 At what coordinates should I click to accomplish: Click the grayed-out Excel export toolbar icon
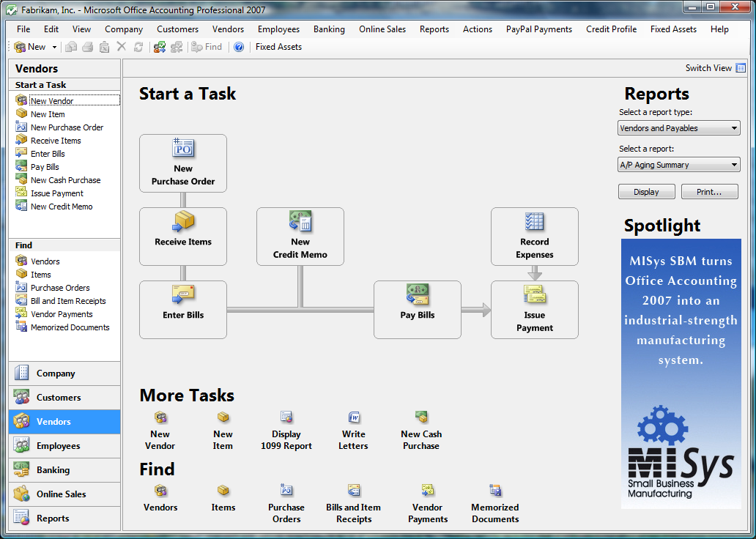coord(104,47)
